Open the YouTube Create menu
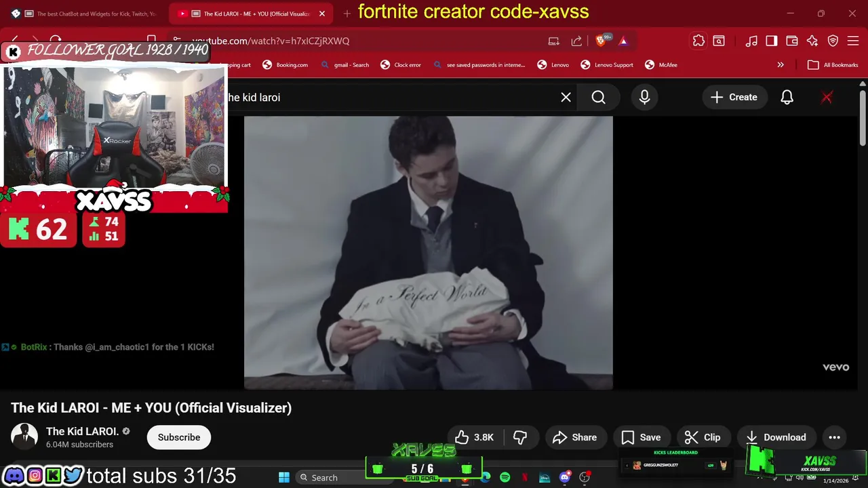 point(734,98)
